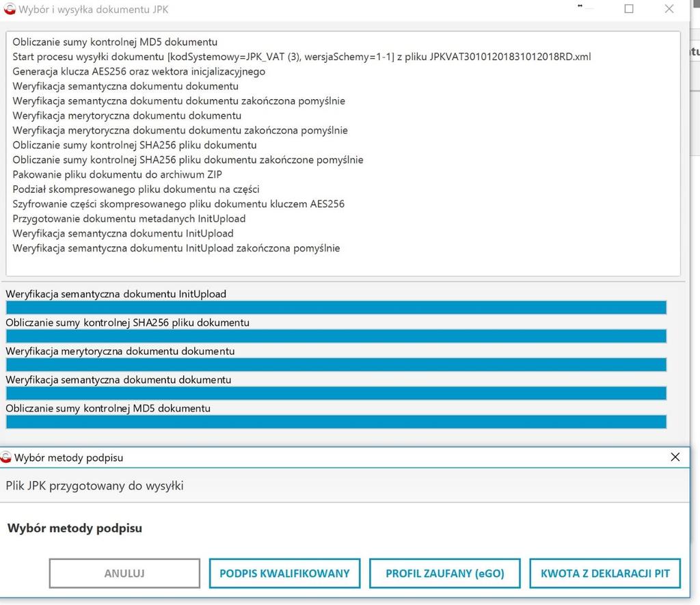Click the bold 'Wybór metody podpisu' heading
The width and height of the screenshot is (700, 605).
[x=75, y=528]
